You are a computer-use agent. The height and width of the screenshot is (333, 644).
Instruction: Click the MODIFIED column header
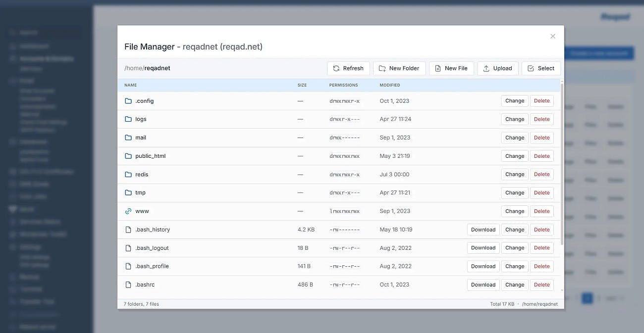(390, 85)
